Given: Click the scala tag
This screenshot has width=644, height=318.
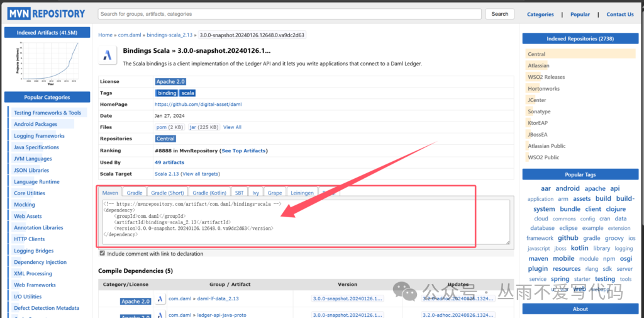Looking at the screenshot, I should [187, 93].
